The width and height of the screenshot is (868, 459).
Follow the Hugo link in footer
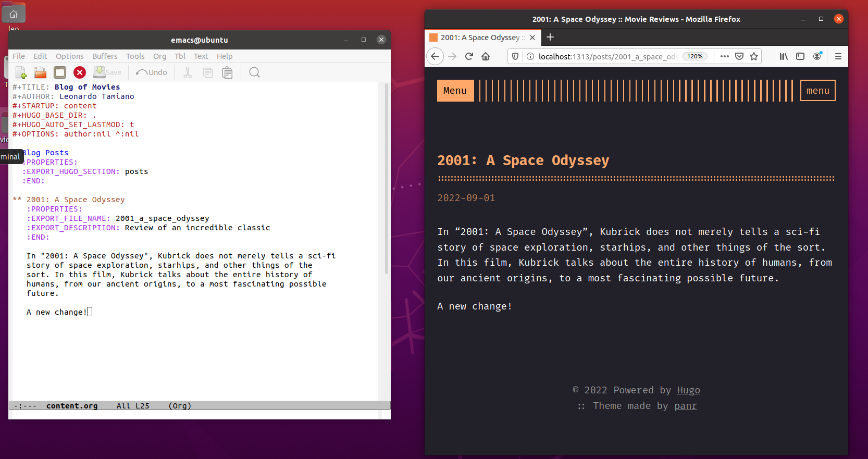click(688, 390)
